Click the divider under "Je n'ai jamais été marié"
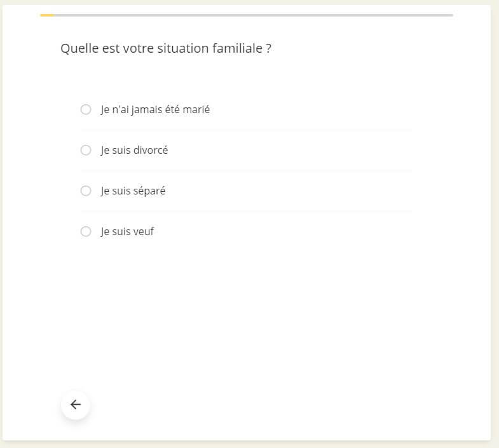The width and height of the screenshot is (499, 448). (x=247, y=130)
